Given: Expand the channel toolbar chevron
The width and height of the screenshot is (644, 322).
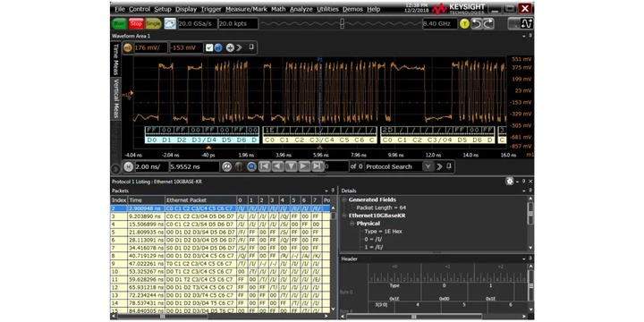Looking at the screenshot, I should (x=240, y=48).
